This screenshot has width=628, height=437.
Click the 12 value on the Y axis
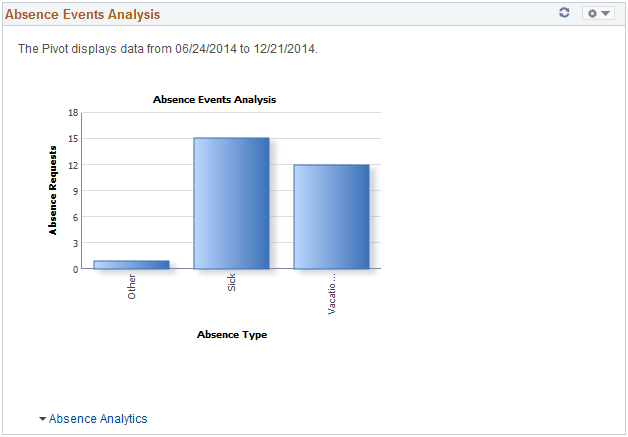point(73,165)
